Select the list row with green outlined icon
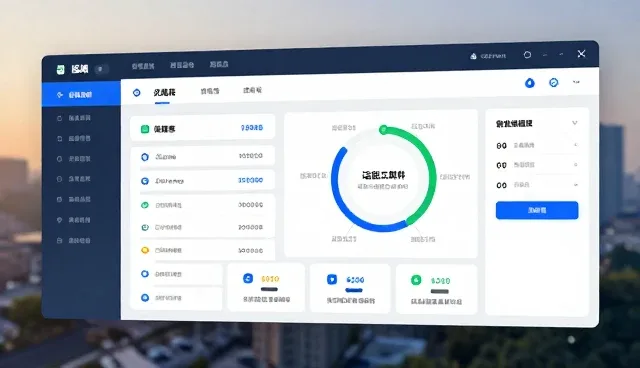 (202, 228)
